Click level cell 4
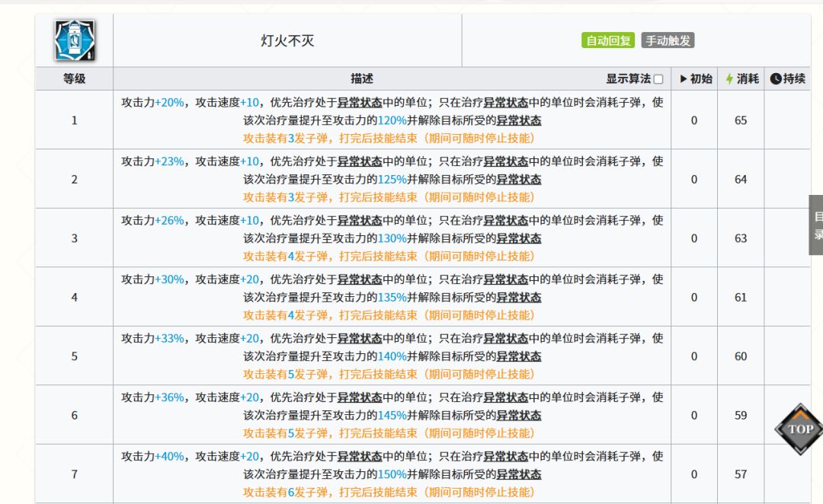 click(74, 298)
